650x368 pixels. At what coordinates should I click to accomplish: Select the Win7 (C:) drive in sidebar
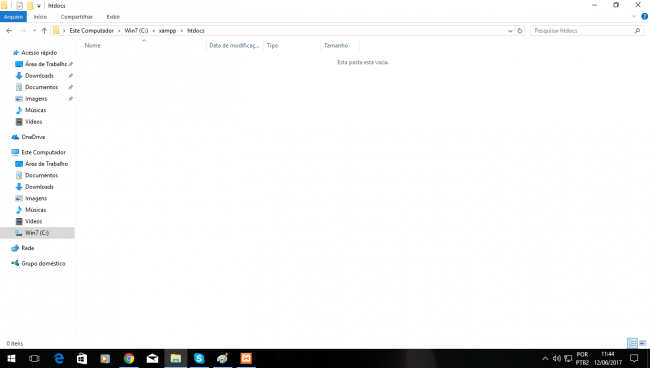click(x=36, y=233)
